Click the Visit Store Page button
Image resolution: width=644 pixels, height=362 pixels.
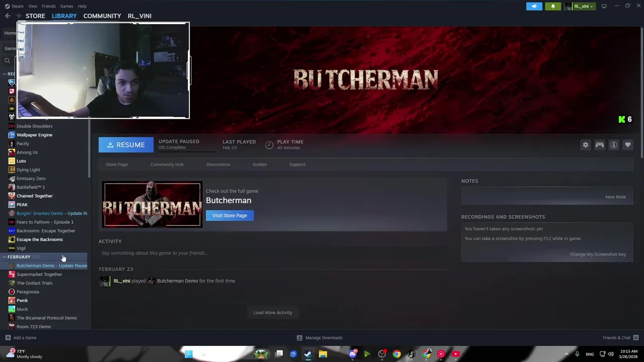coord(230,216)
